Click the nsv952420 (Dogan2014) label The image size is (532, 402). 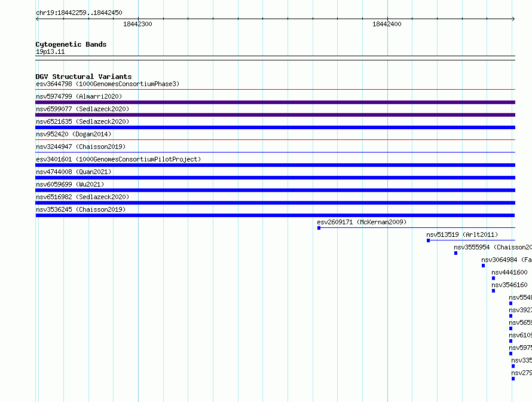[74, 134]
